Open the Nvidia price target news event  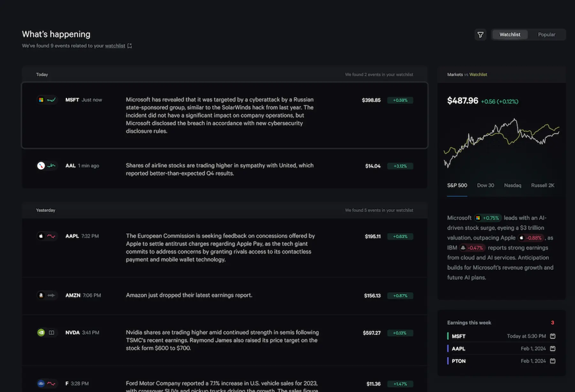click(x=225, y=340)
